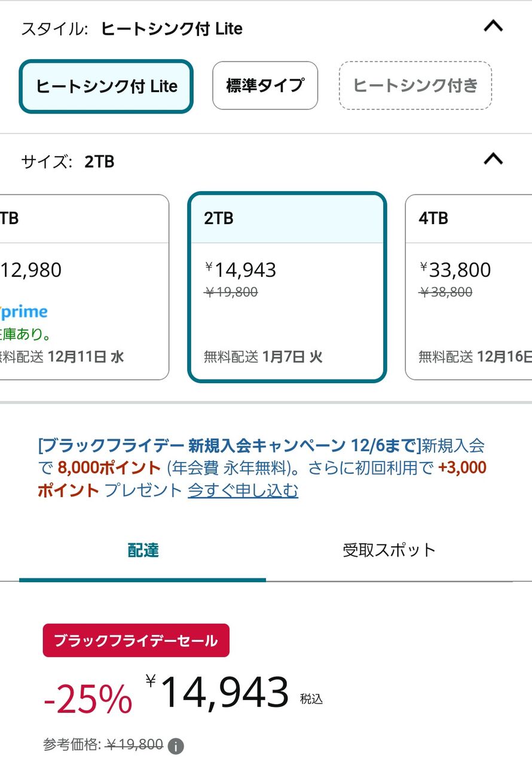532x765 pixels.
Task: Pick the unavailable ヒートシンク付き style option
Action: [x=415, y=85]
